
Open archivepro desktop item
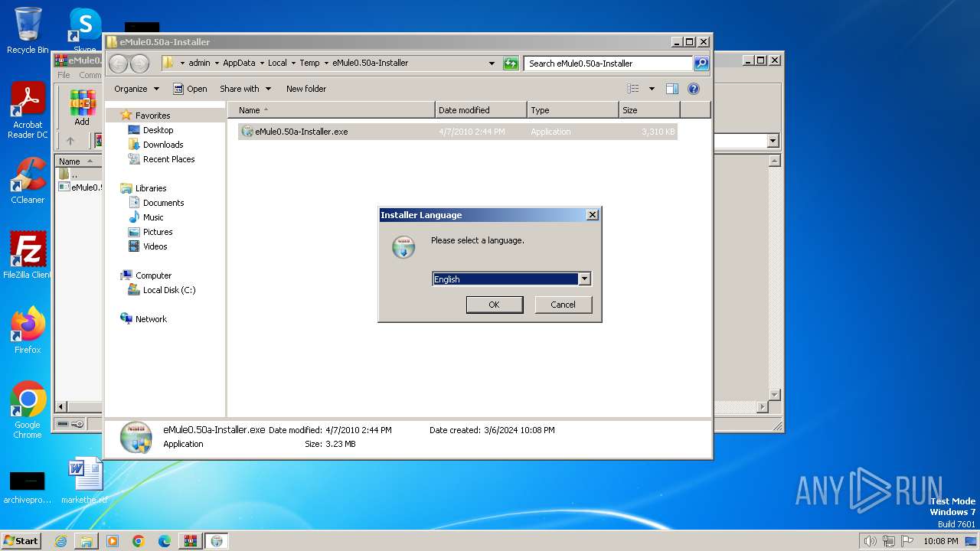pyautogui.click(x=28, y=487)
